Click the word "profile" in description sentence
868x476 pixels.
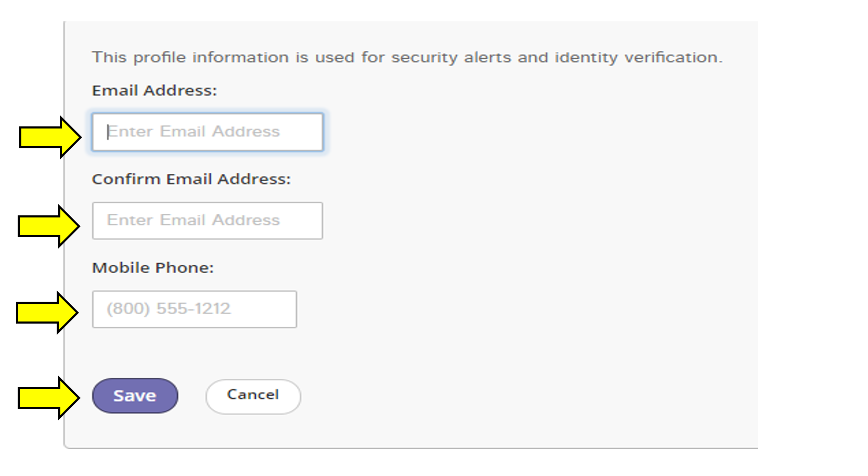pyautogui.click(x=159, y=57)
